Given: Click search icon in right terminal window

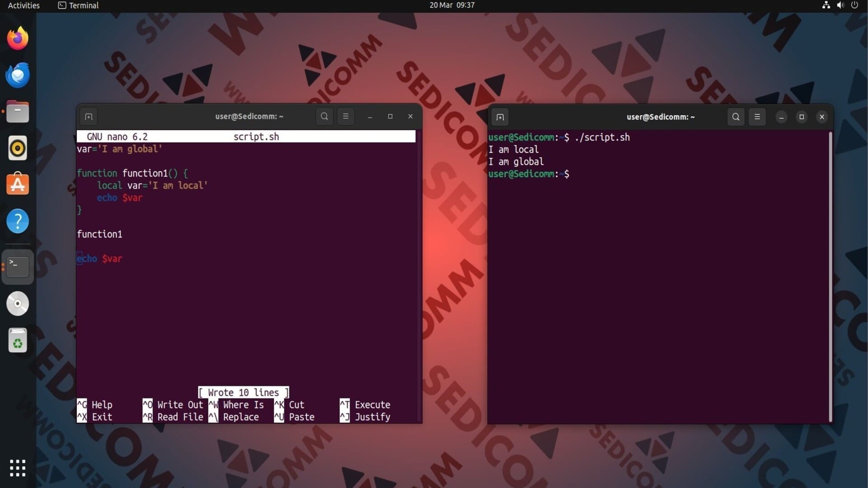Looking at the screenshot, I should point(736,117).
